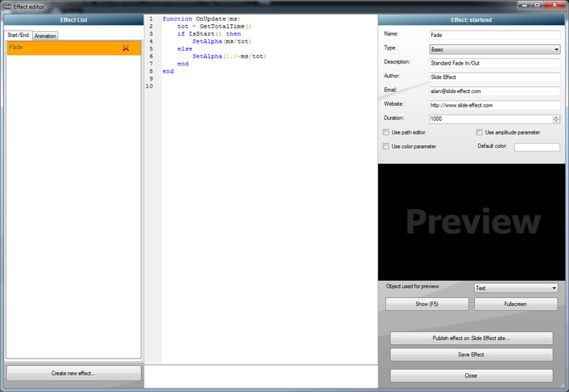Screen dimensions: 569x392
Task: Click the black Preview area
Action: [472, 222]
